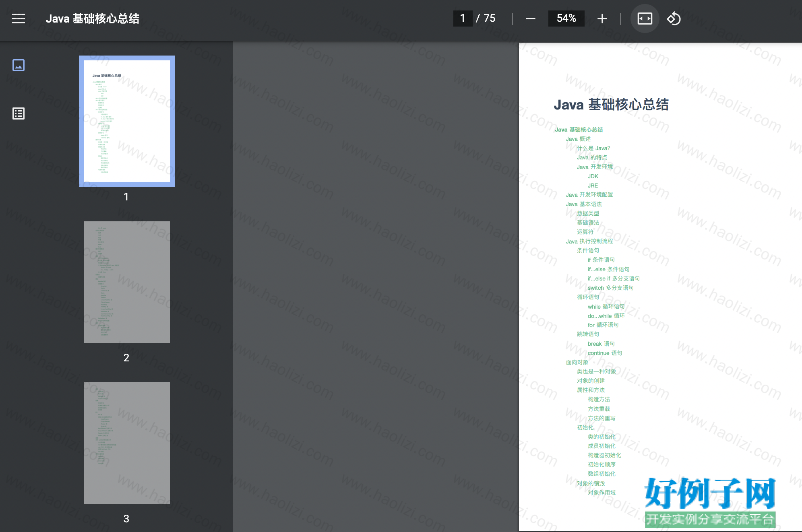Toggle the sidebar hamburger menu
802x532 pixels.
click(19, 19)
